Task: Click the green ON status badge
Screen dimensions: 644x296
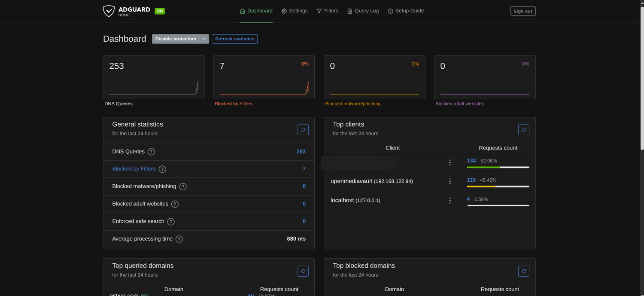Action: coord(160,11)
